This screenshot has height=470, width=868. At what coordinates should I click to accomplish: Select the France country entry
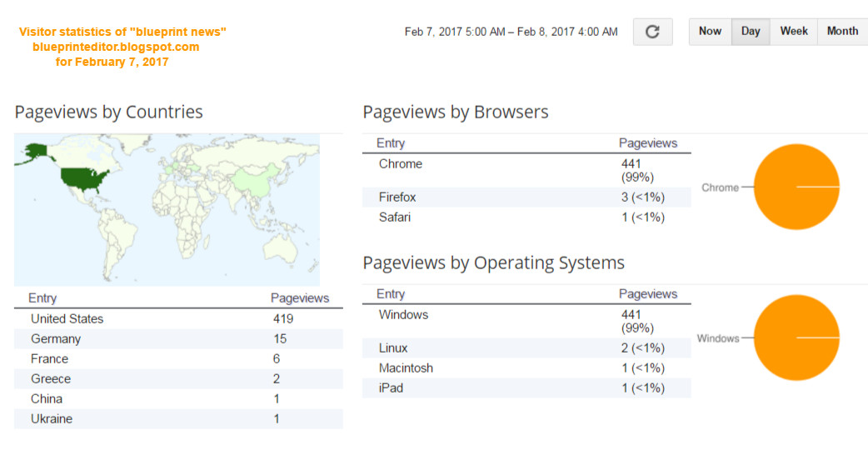click(x=178, y=358)
